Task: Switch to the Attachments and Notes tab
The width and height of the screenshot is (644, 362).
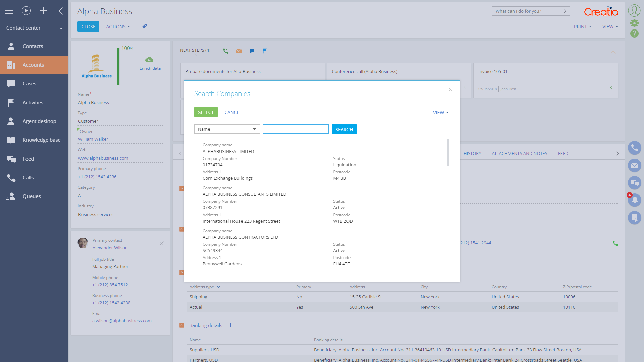Action: [519, 153]
